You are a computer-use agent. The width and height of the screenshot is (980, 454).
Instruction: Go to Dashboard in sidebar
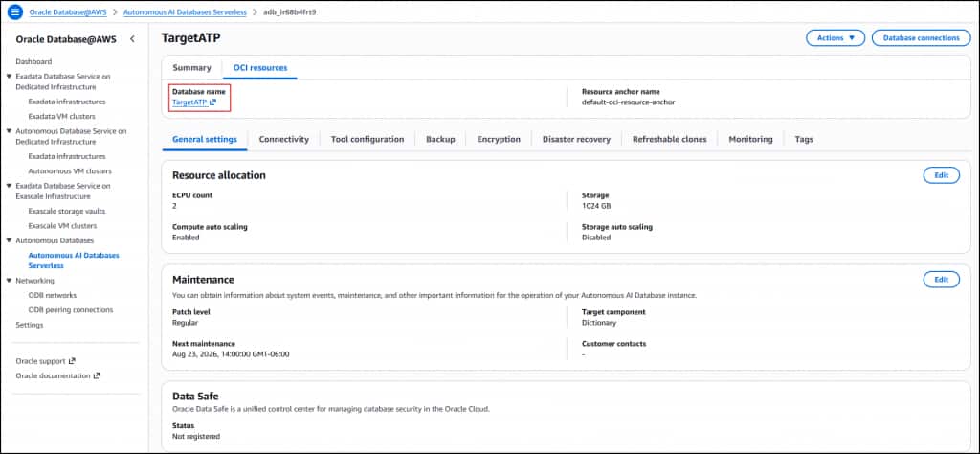[33, 61]
